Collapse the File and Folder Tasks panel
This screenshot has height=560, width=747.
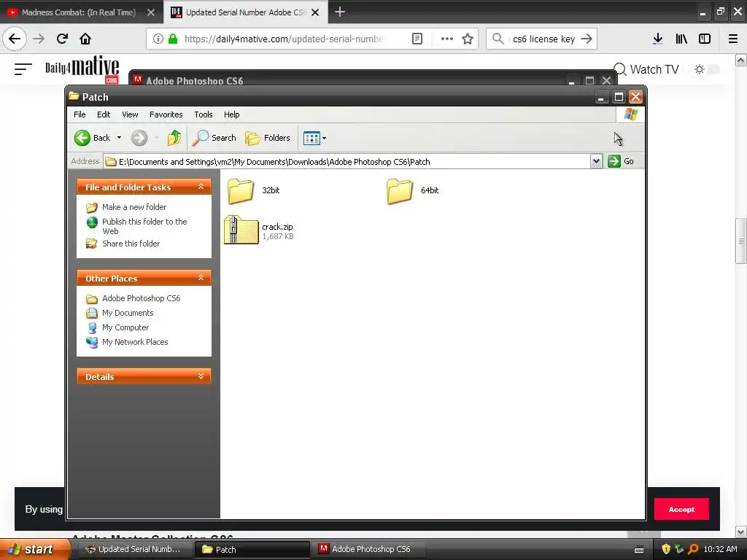coord(201,187)
